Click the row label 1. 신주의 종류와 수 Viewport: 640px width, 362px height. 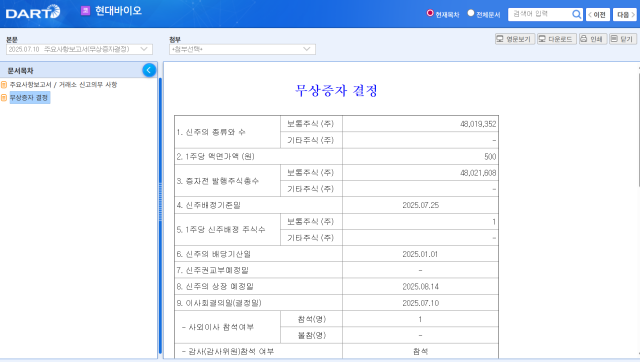point(211,132)
